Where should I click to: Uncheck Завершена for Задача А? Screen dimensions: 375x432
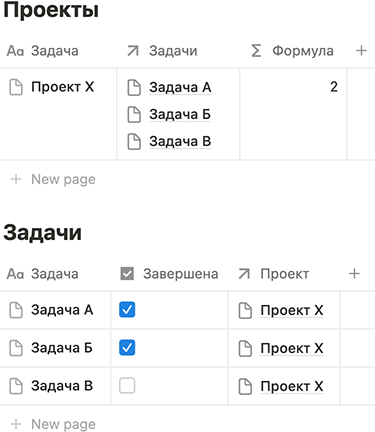[x=127, y=310]
